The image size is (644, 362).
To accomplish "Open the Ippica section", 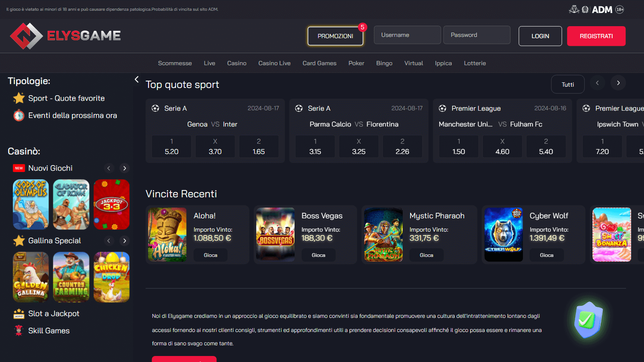I will [x=443, y=63].
